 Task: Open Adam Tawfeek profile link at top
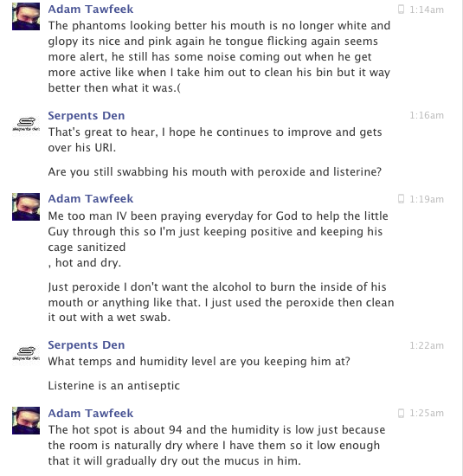[91, 10]
